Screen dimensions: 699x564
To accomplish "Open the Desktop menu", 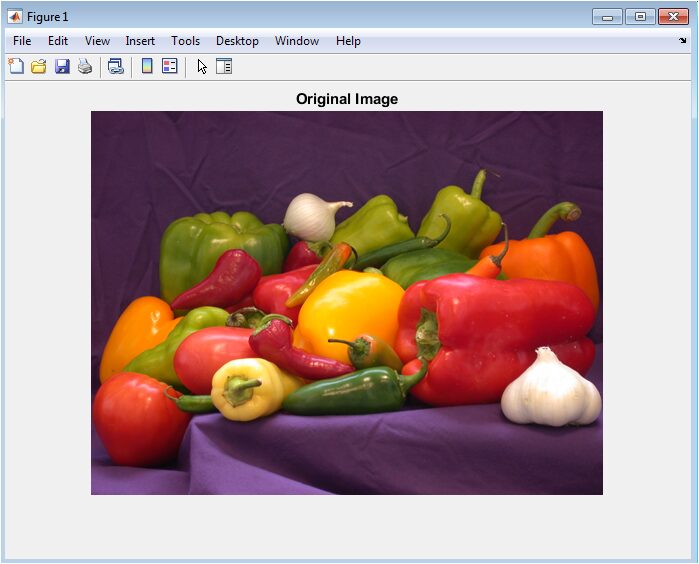I will click(x=237, y=41).
